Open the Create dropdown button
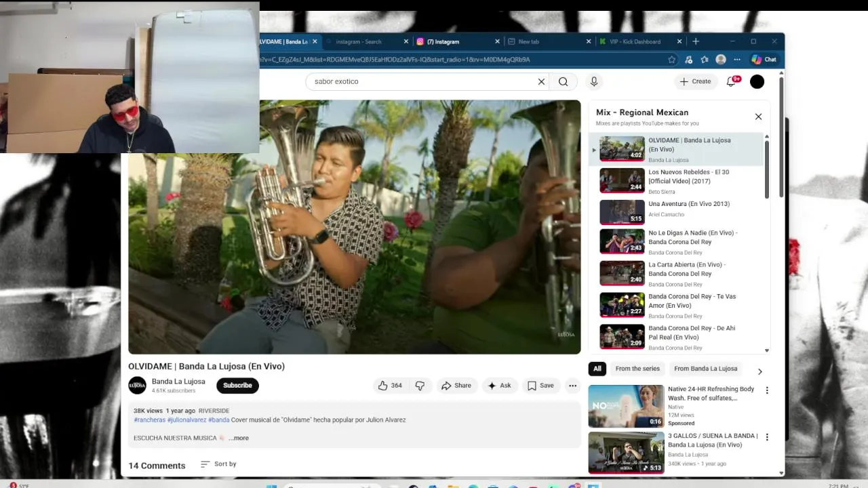 tap(695, 81)
